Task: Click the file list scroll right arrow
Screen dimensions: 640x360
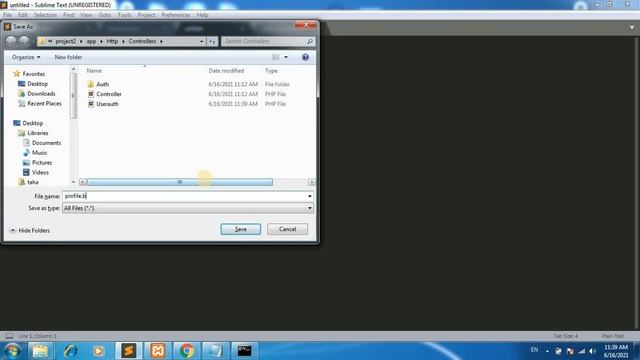Action: pyautogui.click(x=311, y=182)
